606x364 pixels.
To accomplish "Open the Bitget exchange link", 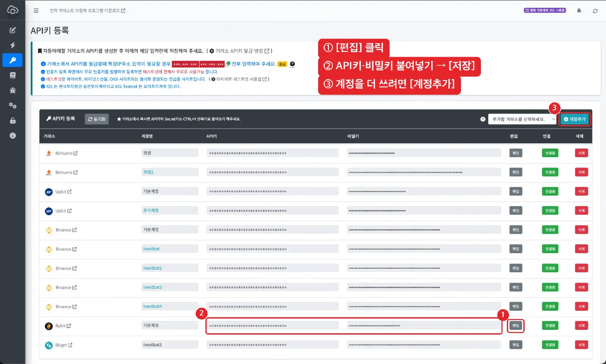I will (64, 345).
